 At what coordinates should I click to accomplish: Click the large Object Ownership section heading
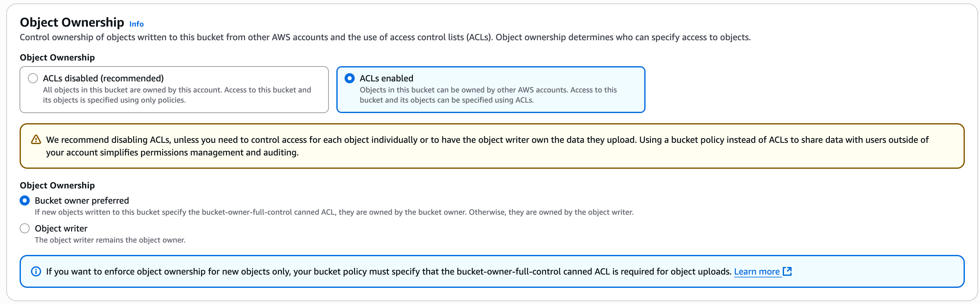pos(72,22)
